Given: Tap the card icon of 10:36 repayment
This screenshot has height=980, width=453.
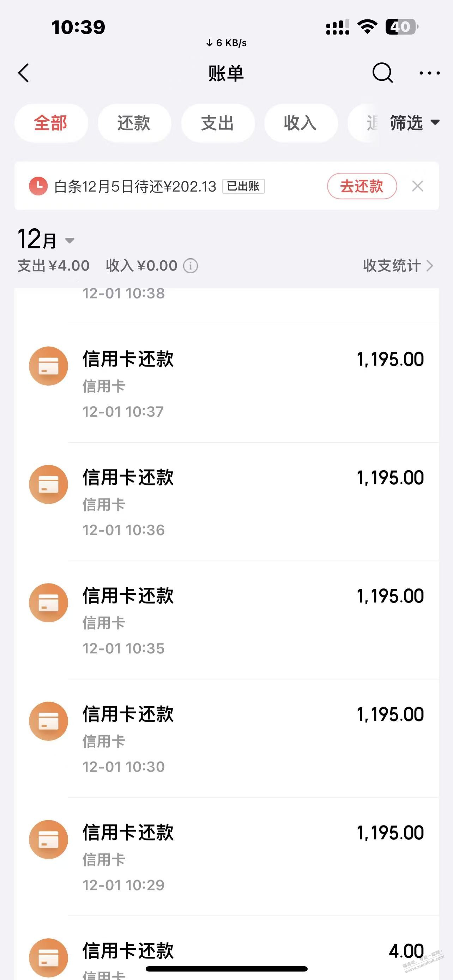Looking at the screenshot, I should point(48,484).
